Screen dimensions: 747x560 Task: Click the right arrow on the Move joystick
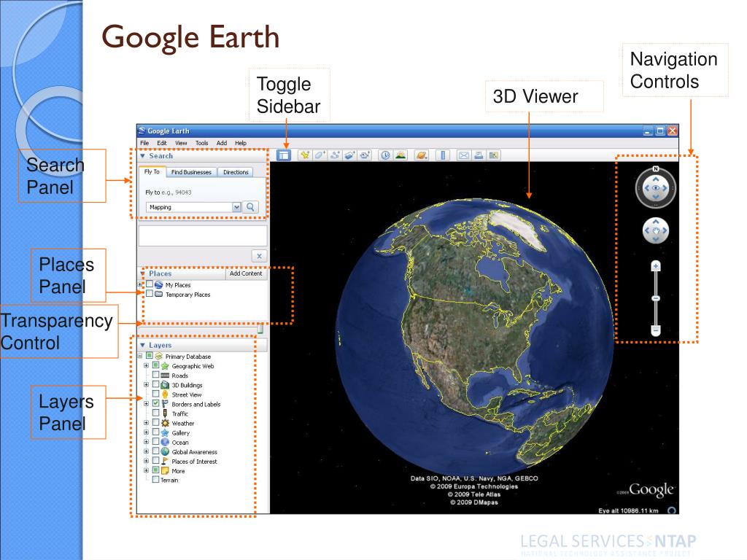[x=665, y=231]
